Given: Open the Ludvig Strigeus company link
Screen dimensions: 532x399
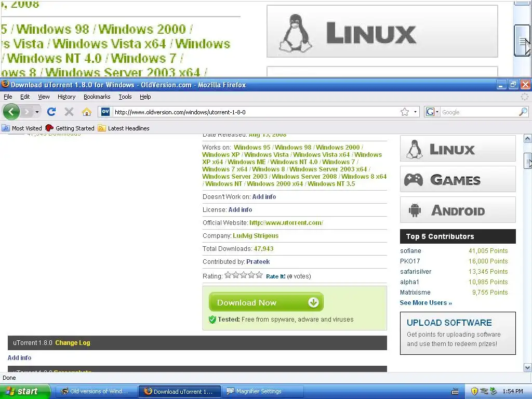Looking at the screenshot, I should tap(256, 236).
